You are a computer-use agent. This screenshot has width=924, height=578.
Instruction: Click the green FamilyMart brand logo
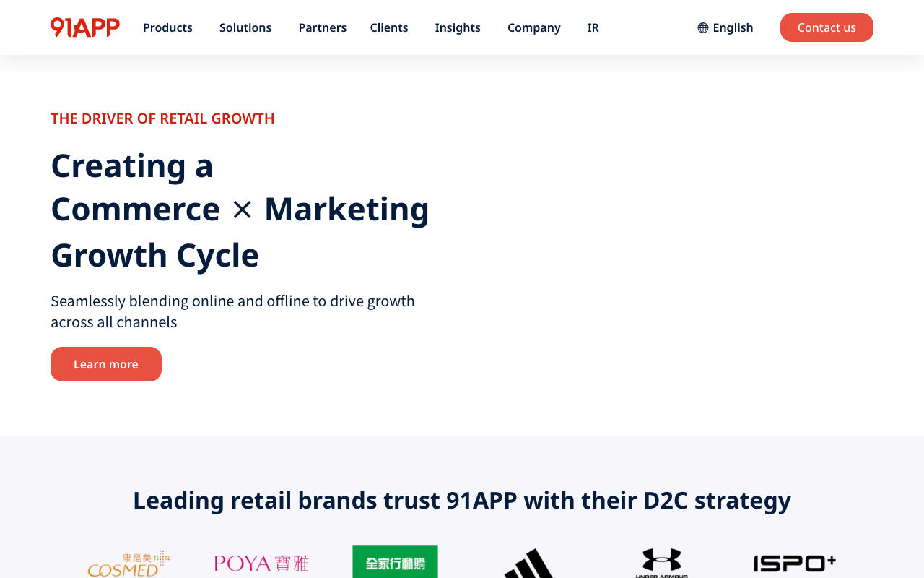(395, 562)
